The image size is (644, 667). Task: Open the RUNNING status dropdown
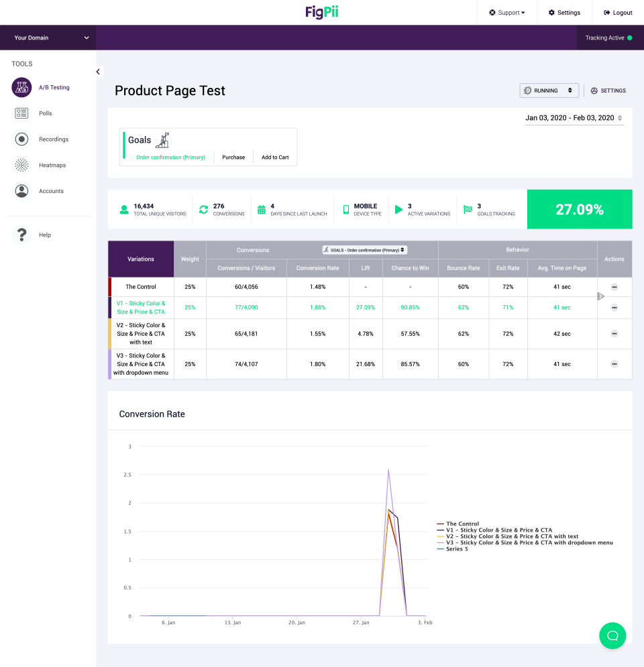click(x=549, y=90)
